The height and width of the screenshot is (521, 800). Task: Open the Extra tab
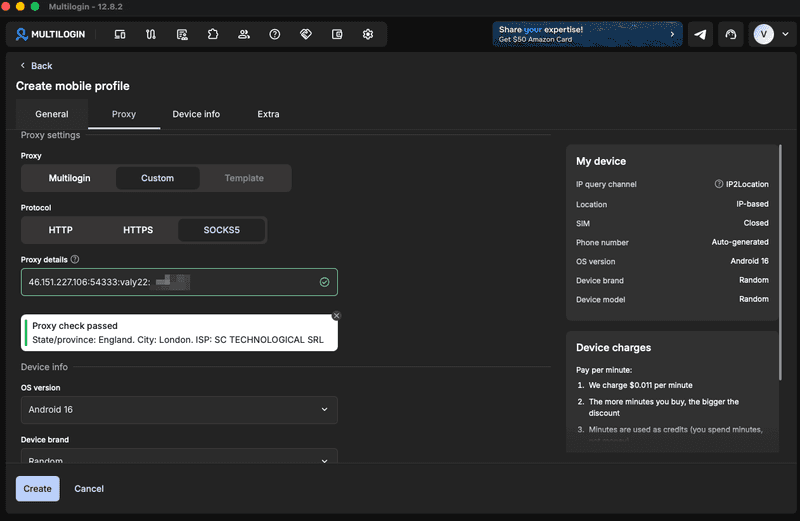coord(268,114)
